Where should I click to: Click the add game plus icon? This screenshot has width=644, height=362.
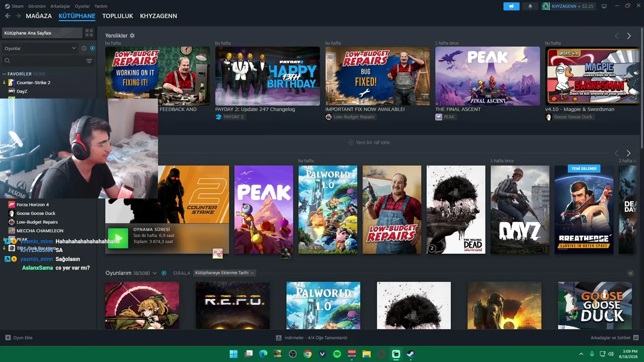pos(8,338)
